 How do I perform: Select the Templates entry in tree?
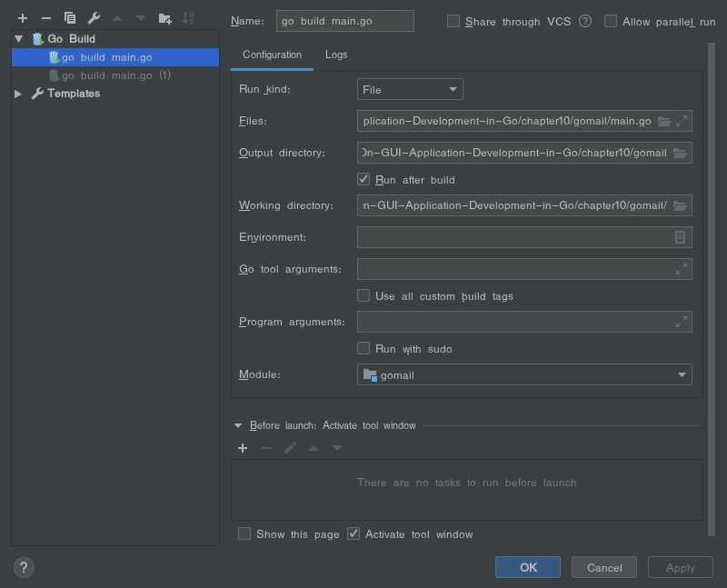point(74,94)
